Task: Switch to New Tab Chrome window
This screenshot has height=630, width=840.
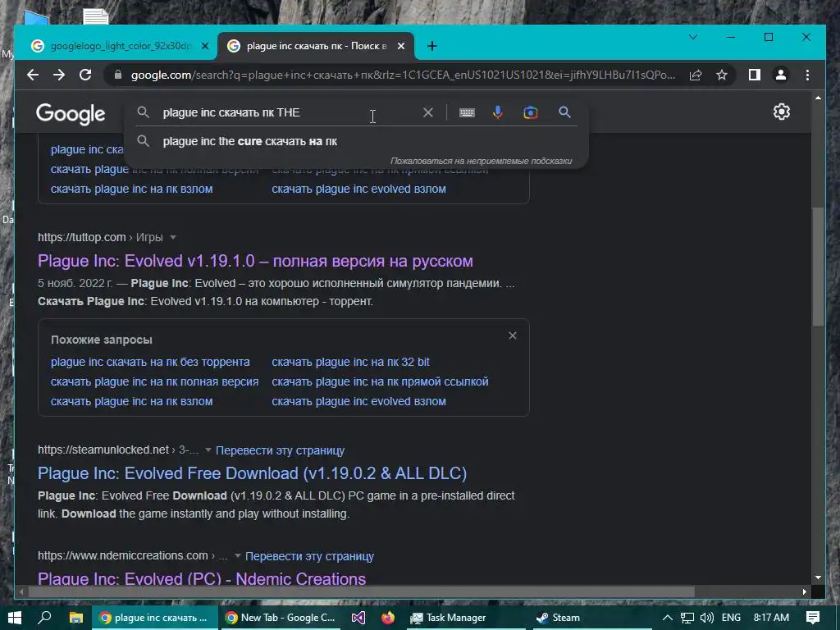Action: tap(281, 618)
